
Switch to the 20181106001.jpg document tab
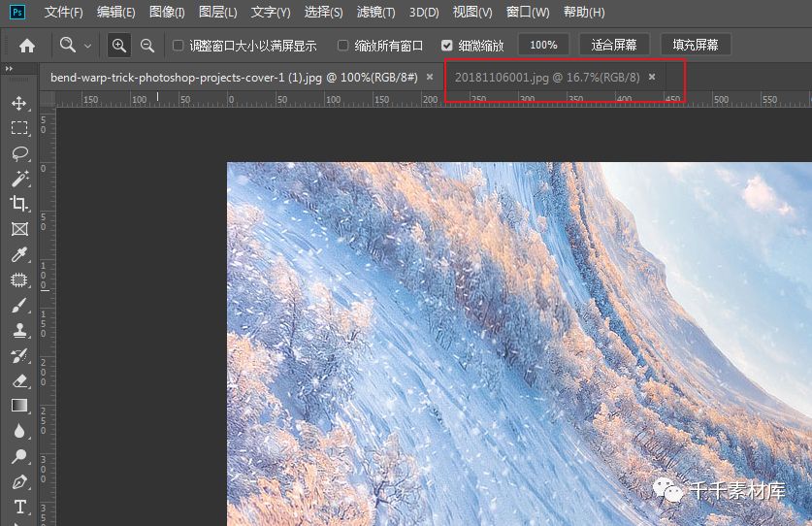click(x=547, y=78)
